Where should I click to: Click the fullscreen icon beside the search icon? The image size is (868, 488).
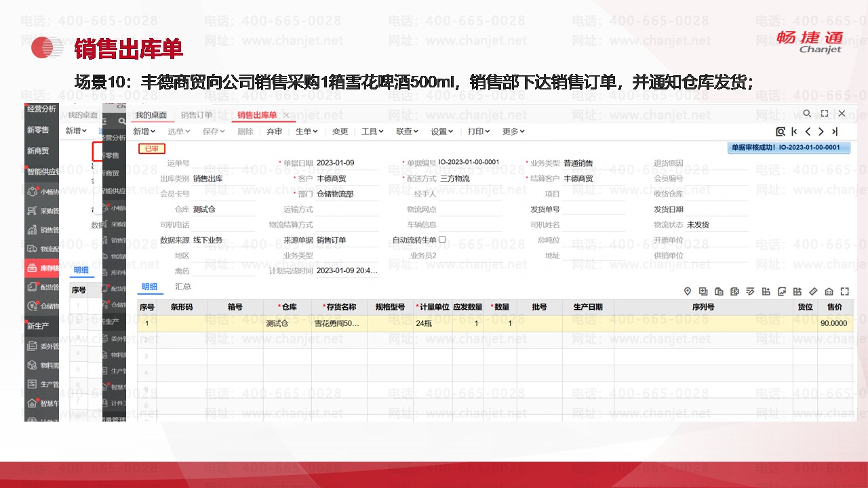tap(825, 114)
